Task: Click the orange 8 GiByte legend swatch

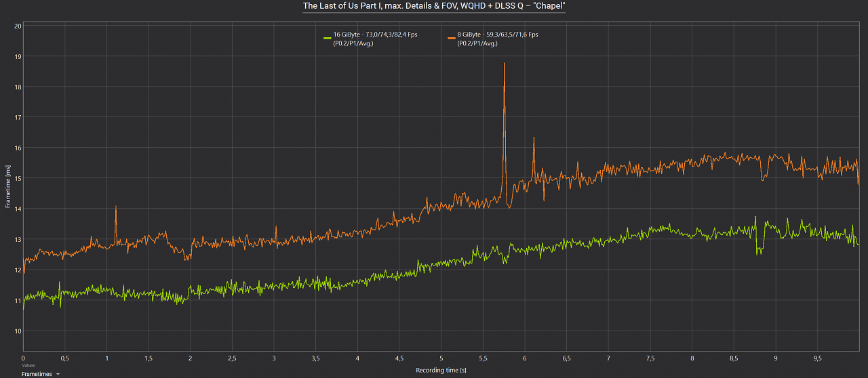Action: (451, 37)
